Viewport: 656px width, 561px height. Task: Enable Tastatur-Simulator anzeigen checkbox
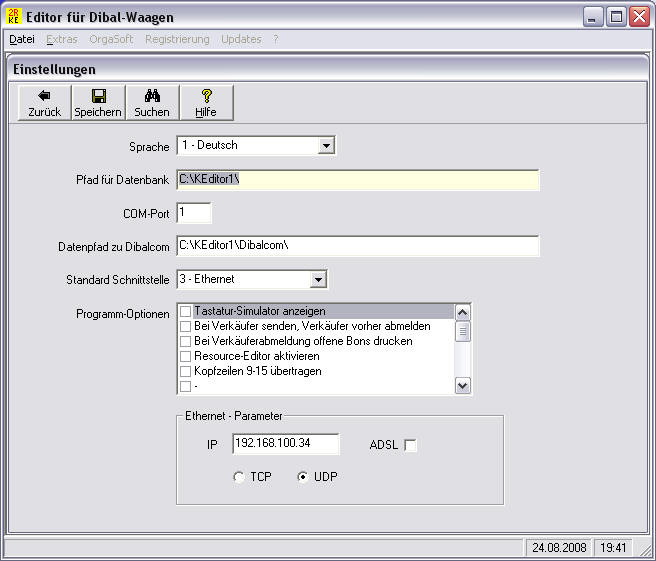[186, 312]
